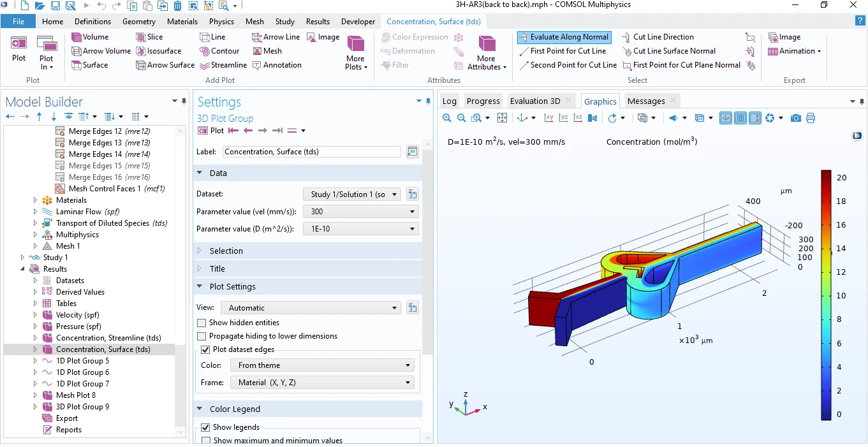Open the Parameter value vel dropdown

[x=360, y=212]
